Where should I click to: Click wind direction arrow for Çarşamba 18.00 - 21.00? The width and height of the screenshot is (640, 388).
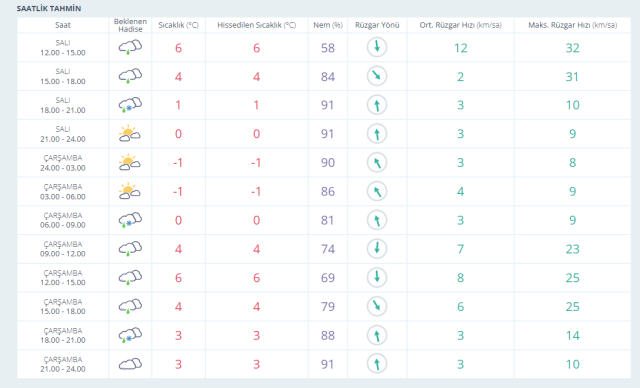click(377, 335)
